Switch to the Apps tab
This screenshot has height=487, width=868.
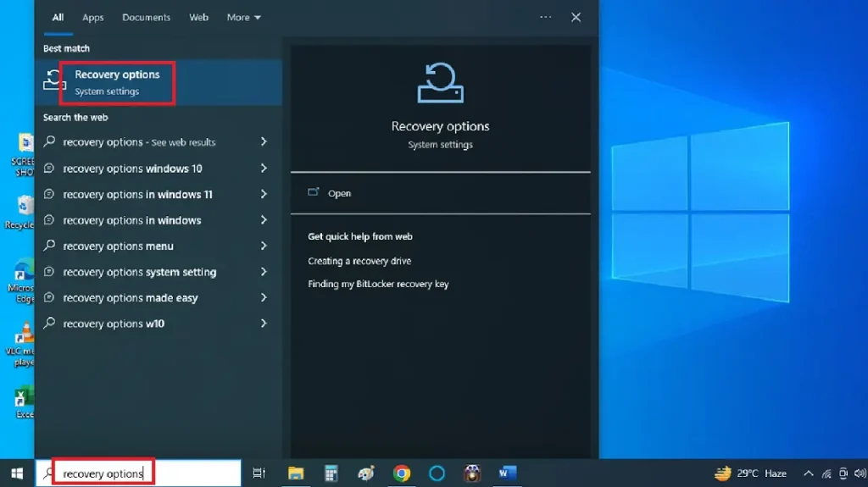tap(92, 17)
